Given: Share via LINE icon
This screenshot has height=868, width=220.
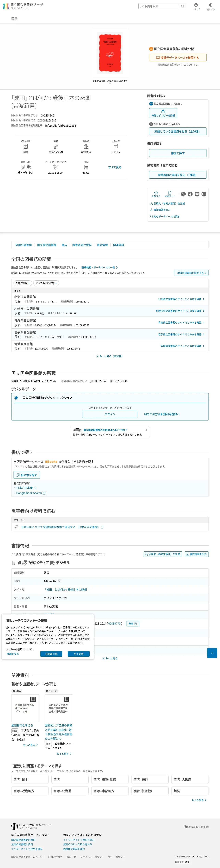Looking at the screenshot, I should (x=197, y=194).
